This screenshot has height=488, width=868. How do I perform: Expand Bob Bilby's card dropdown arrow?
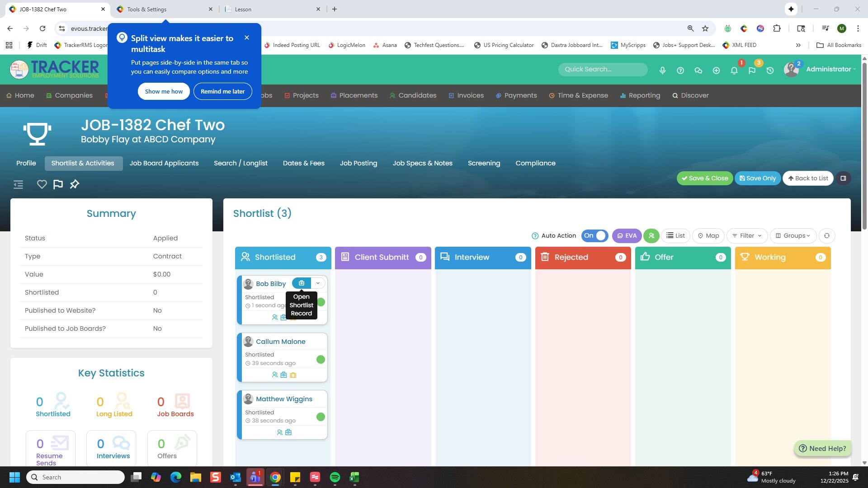click(318, 283)
